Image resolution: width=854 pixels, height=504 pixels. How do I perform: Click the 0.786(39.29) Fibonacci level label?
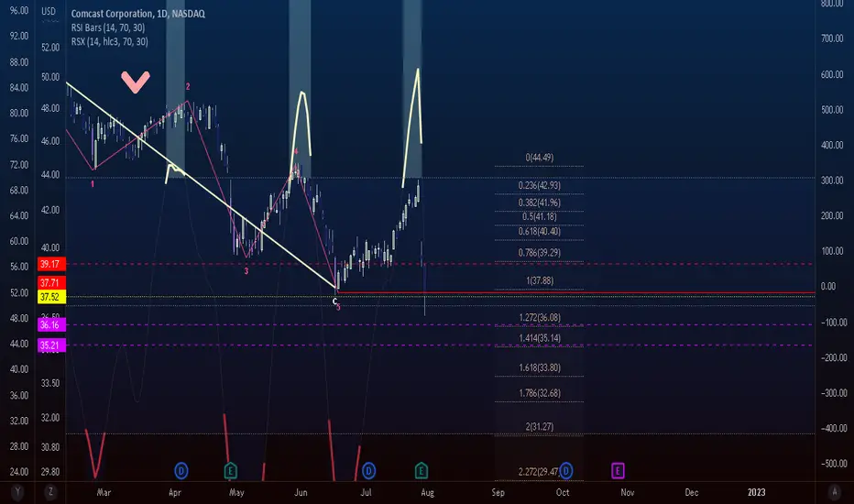click(539, 253)
